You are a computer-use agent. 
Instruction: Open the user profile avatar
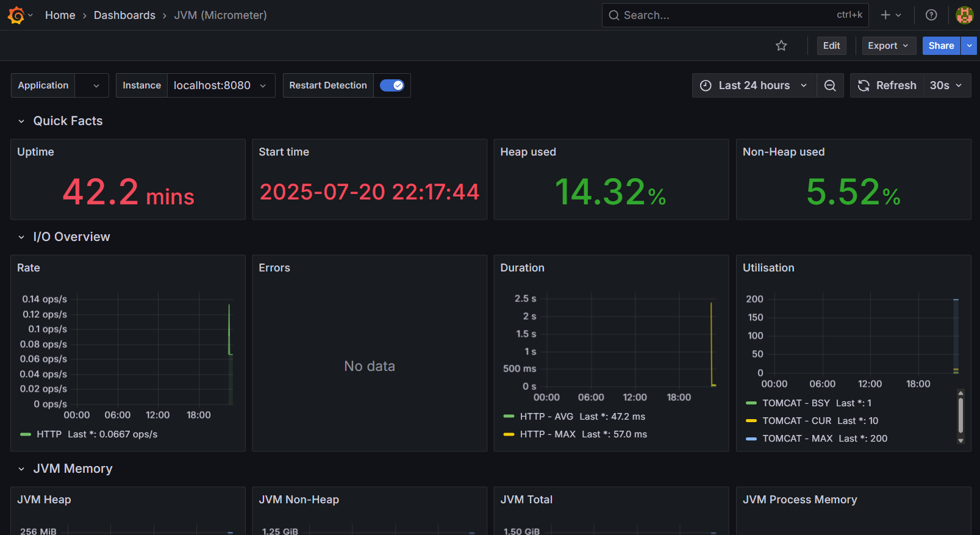click(x=964, y=15)
